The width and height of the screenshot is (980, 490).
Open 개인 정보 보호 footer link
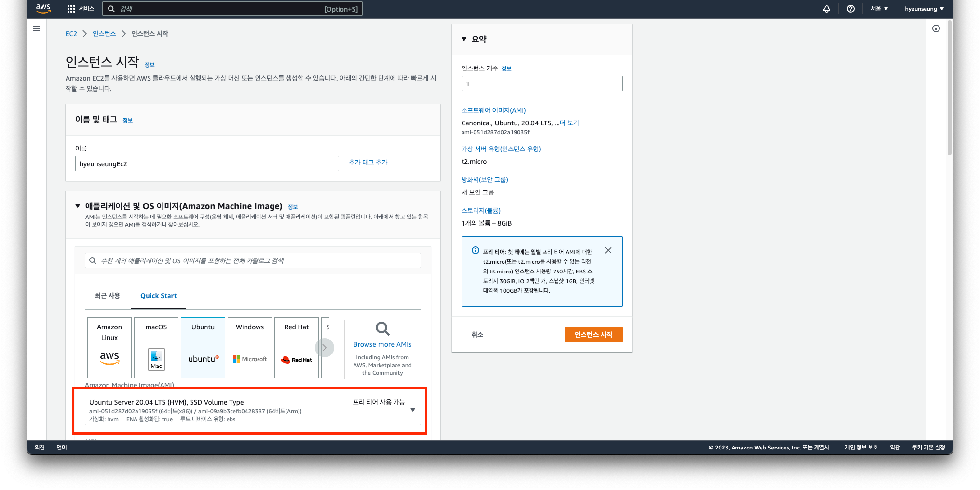click(861, 448)
